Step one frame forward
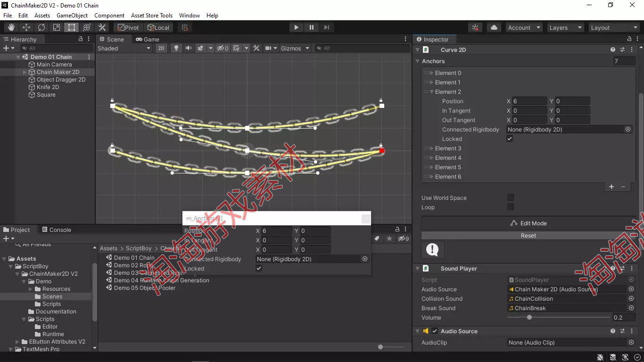 [326, 27]
